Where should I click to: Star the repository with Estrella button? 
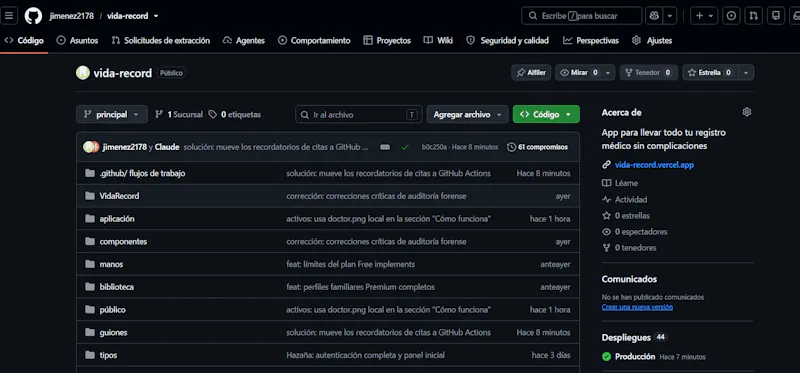tap(710, 72)
